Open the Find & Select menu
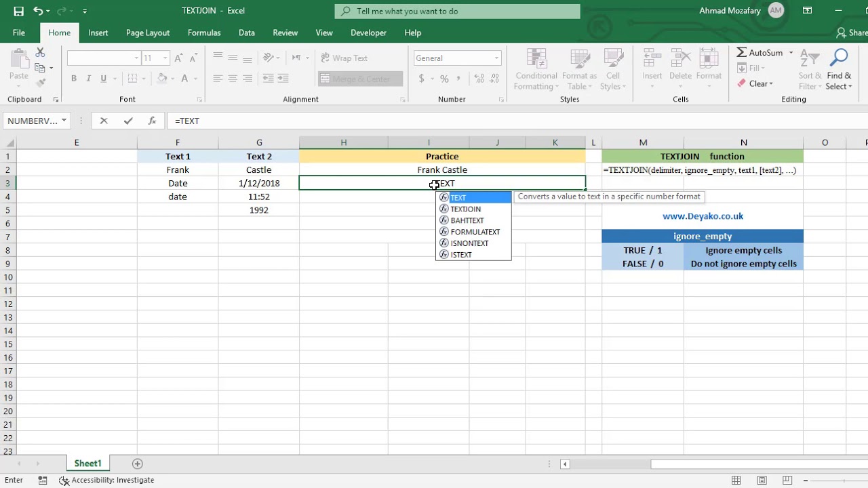868x488 pixels. 839,69
